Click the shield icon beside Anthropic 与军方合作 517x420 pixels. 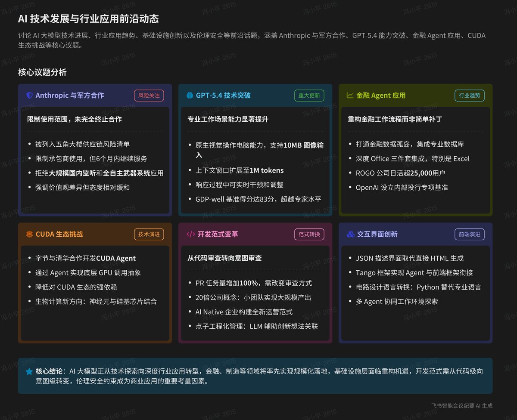[30, 96]
